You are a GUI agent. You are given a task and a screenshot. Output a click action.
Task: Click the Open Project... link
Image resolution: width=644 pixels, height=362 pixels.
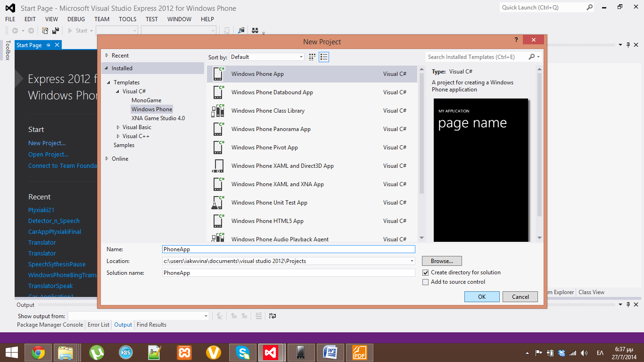point(48,155)
